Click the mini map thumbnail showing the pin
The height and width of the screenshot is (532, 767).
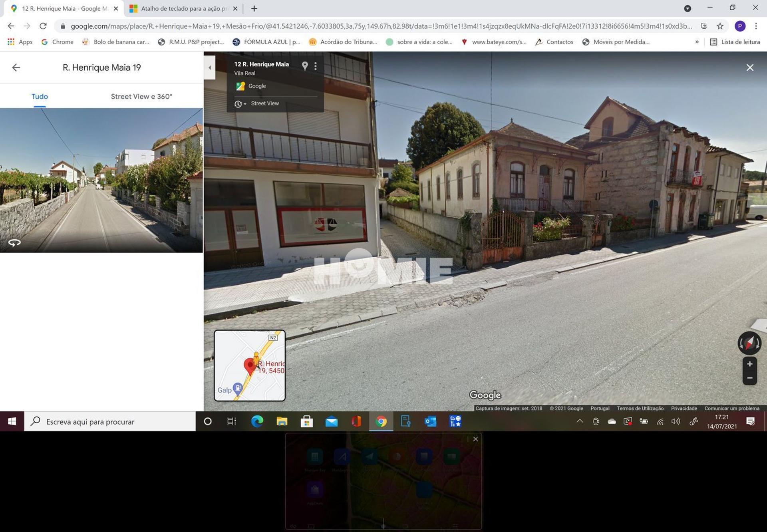tap(249, 365)
